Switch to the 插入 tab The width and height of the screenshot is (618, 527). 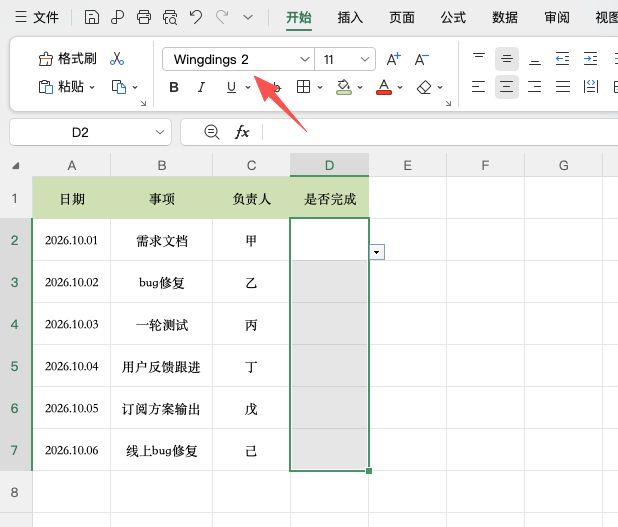pos(350,18)
